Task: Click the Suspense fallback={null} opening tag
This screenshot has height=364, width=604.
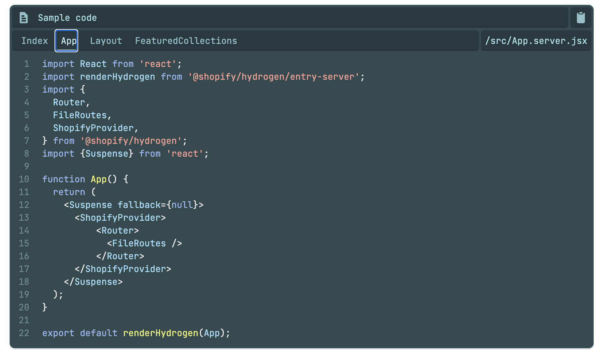Action: (134, 205)
